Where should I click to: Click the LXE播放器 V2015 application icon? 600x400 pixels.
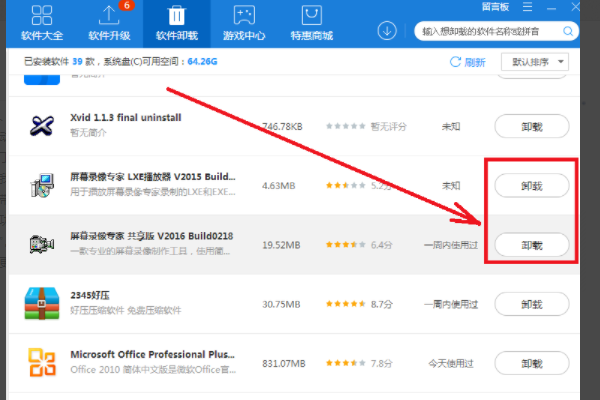[42, 185]
